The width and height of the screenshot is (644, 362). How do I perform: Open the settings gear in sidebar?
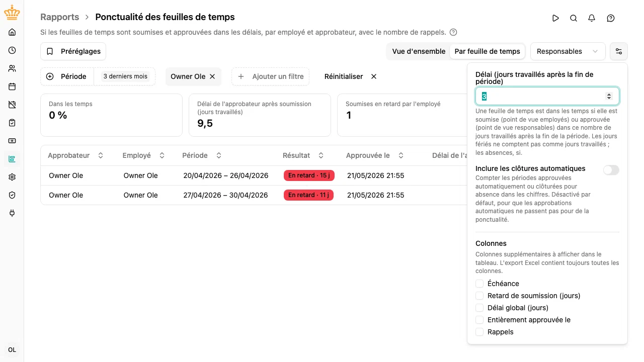click(x=12, y=177)
